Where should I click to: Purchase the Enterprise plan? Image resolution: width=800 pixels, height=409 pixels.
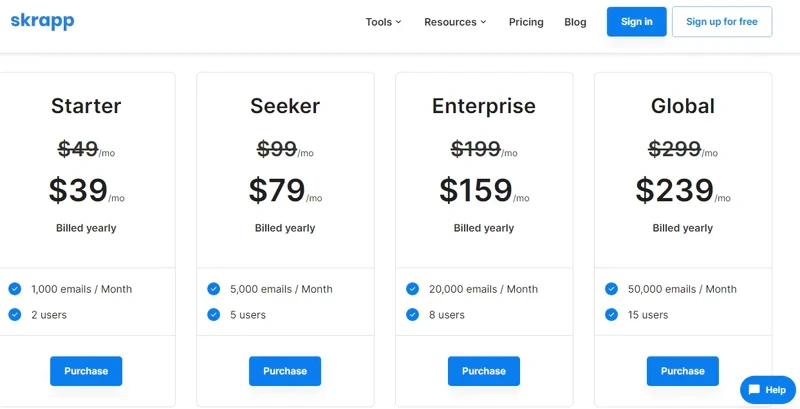coord(484,371)
